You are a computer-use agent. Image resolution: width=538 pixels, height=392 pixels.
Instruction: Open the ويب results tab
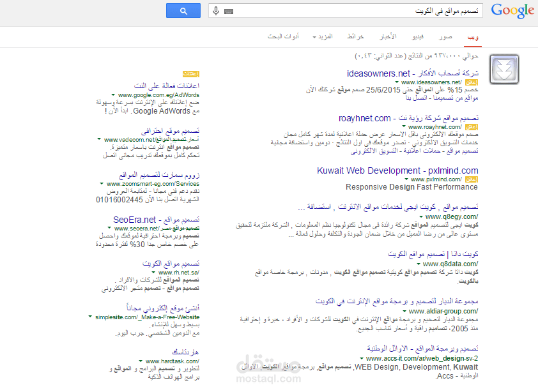[473, 37]
